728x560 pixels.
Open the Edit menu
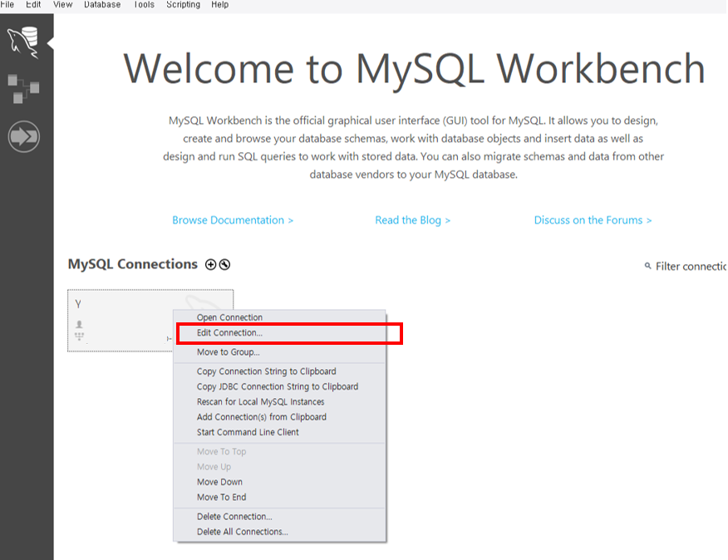pos(33,5)
